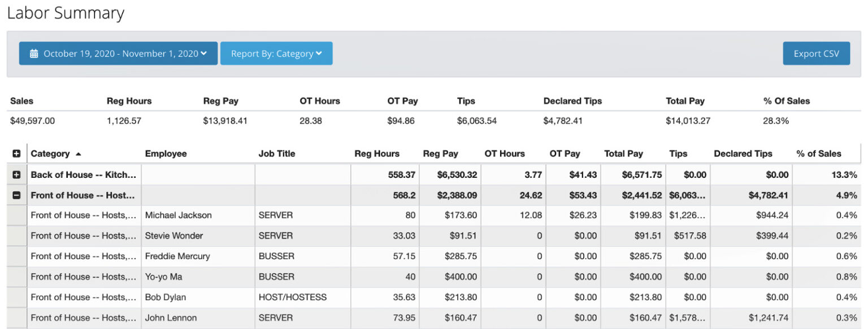Open the Report By: Category dropdown
The width and height of the screenshot is (868, 329).
coord(276,54)
